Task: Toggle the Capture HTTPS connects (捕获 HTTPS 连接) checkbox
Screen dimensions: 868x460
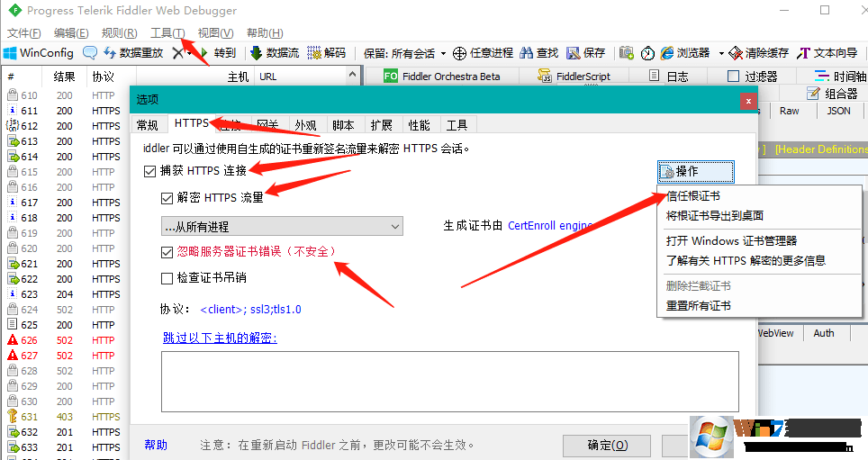Action: tap(149, 172)
